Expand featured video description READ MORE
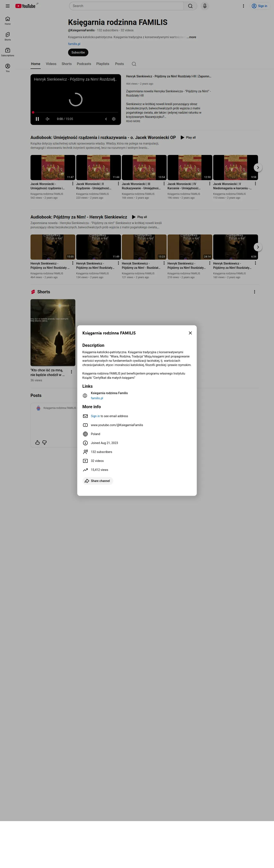This screenshot has width=274, height=868. pos(133,121)
